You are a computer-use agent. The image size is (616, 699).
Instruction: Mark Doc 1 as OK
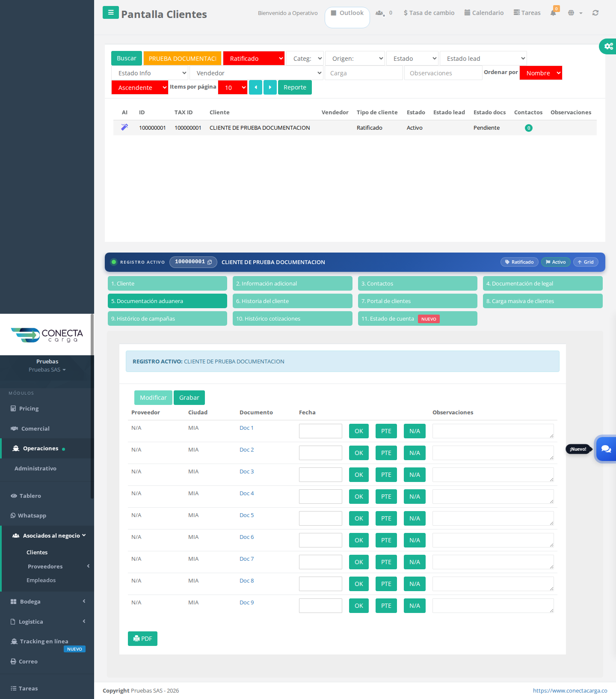[359, 431]
